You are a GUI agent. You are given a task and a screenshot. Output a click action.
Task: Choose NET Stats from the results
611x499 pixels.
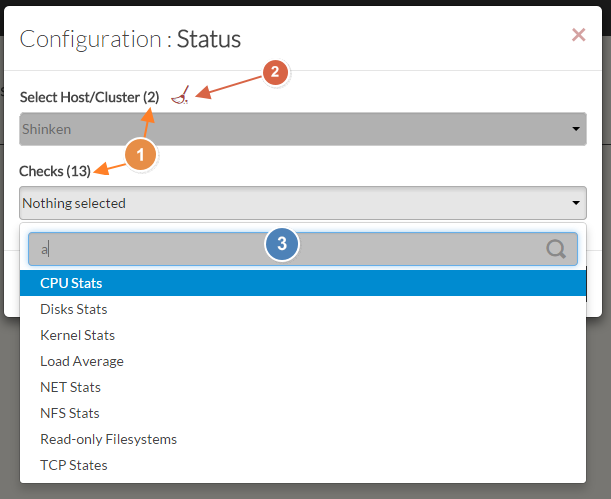click(x=71, y=387)
